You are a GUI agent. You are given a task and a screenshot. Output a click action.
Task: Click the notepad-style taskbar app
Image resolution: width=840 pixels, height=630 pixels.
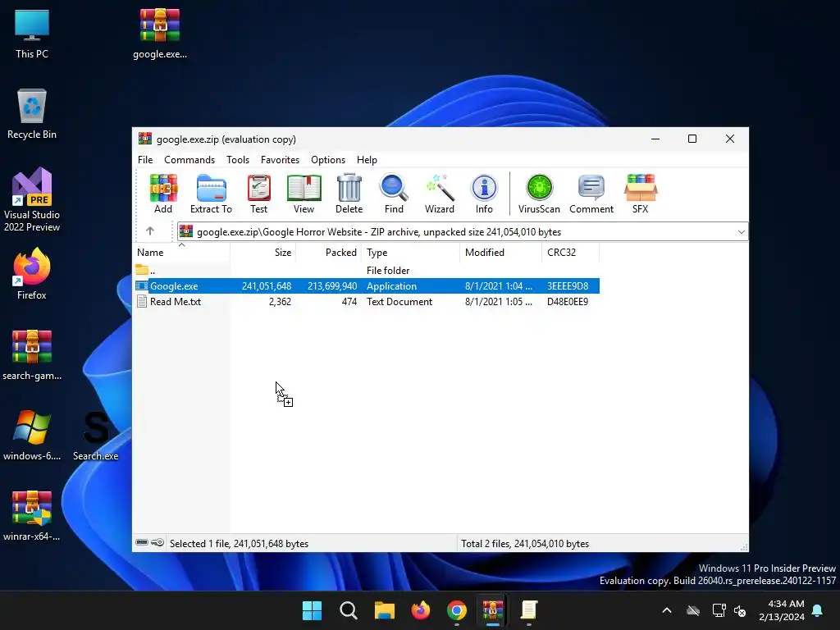click(529, 610)
